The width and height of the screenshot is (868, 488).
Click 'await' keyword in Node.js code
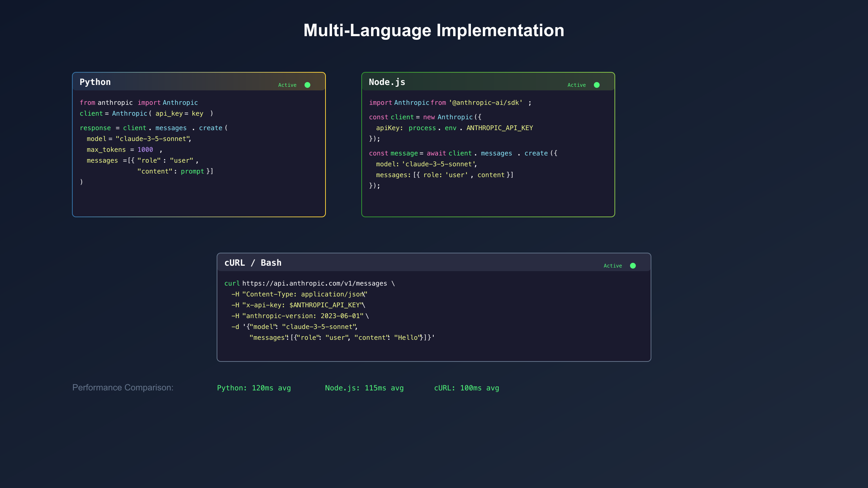[x=437, y=153]
